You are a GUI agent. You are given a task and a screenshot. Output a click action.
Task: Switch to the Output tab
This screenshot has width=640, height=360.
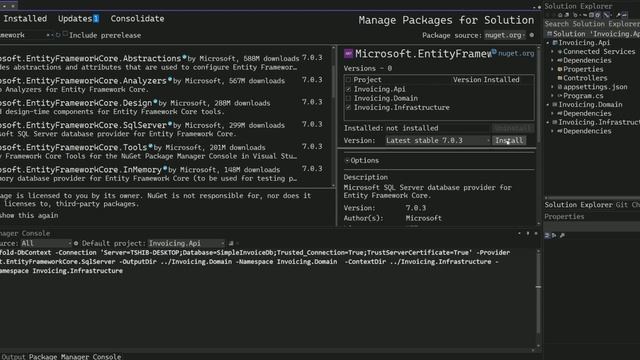coord(13,357)
